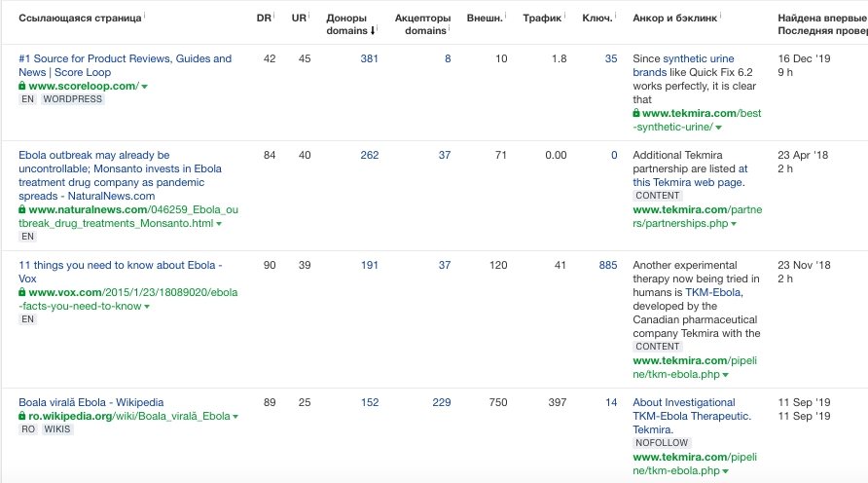Viewport: 868px width, 483px height.
Task: Sort by Ссылающаяся страница column header
Action: point(80,18)
